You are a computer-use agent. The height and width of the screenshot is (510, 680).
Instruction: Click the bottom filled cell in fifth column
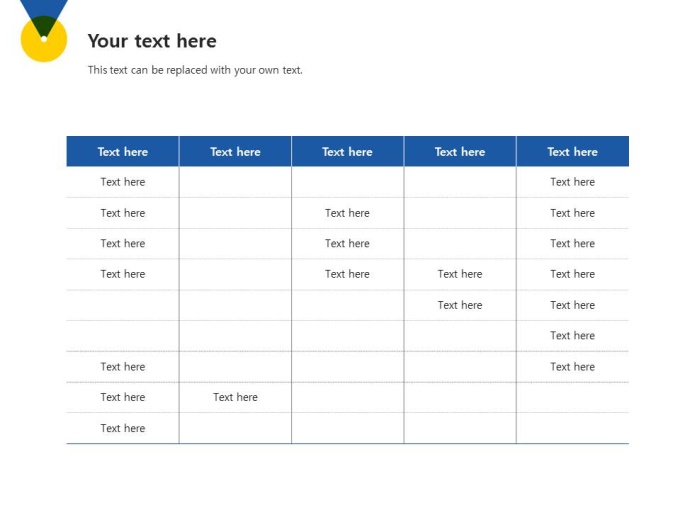point(572,367)
